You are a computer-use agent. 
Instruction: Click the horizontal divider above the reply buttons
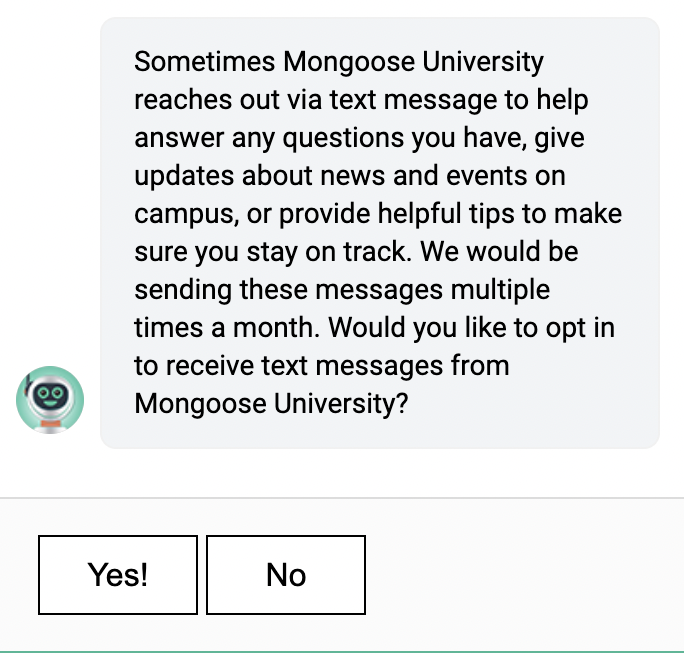(x=342, y=498)
